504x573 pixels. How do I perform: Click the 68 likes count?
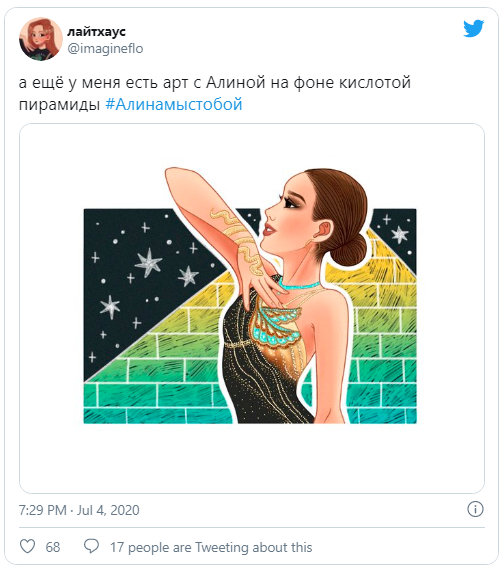[53, 547]
